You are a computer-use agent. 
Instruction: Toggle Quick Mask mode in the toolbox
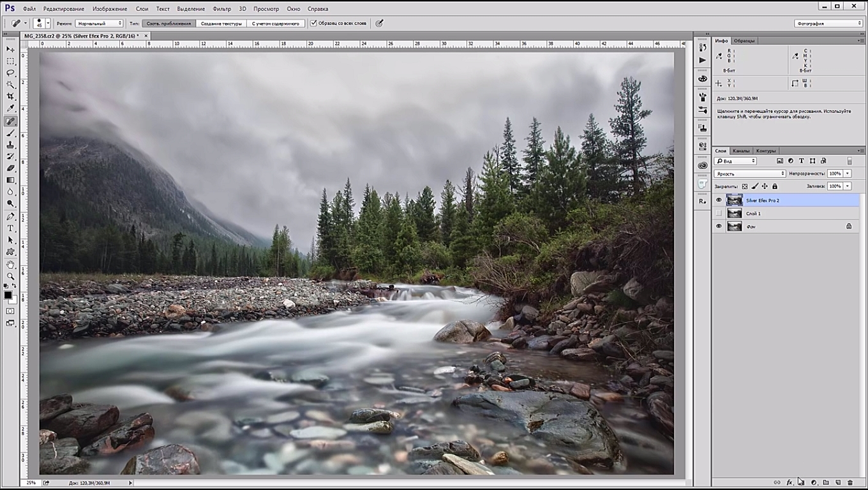(10, 311)
